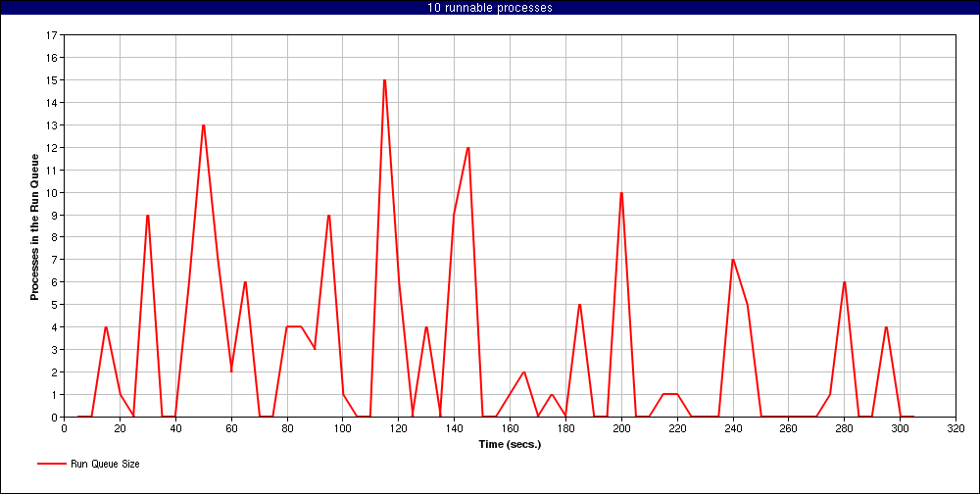This screenshot has height=494, width=980.
Task: Click the y-axis tick label 13
Action: (53, 125)
